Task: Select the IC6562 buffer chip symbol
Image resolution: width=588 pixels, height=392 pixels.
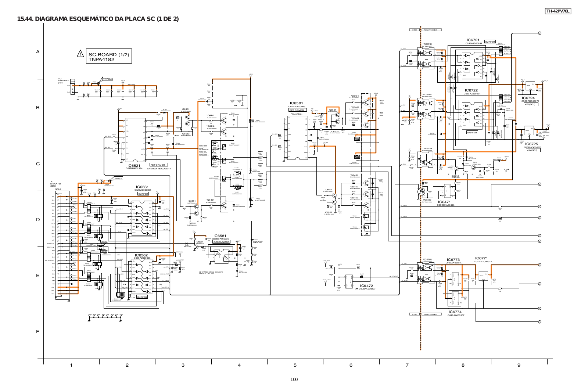Action: pyautogui.click(x=141, y=277)
